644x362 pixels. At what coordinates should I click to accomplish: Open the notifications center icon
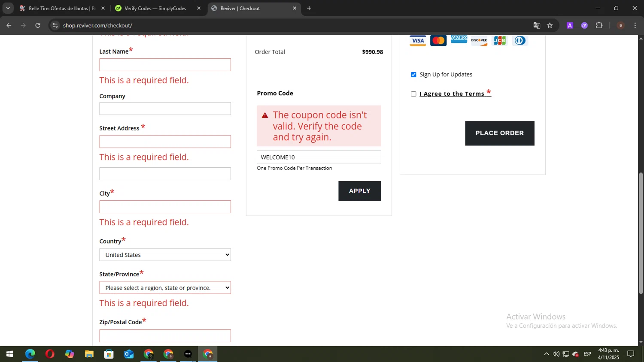point(631,354)
